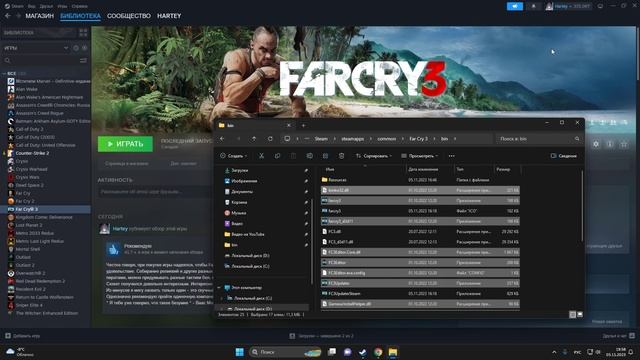
Task: Open Корзина in Explorer sidebar
Action: tap(239, 202)
